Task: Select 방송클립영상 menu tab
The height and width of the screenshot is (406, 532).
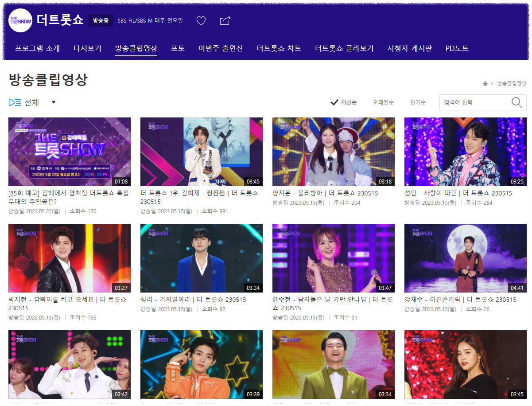Action: [x=136, y=48]
